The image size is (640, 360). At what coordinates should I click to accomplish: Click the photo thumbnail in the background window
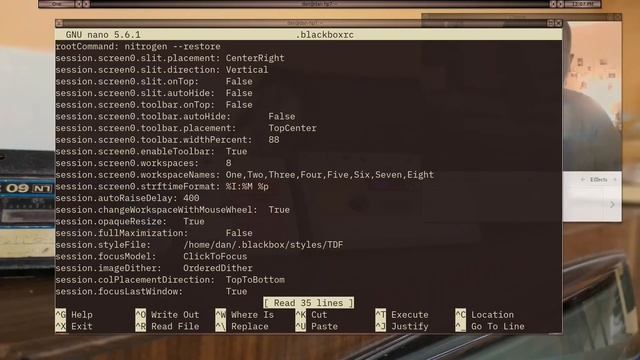click(x=592, y=96)
